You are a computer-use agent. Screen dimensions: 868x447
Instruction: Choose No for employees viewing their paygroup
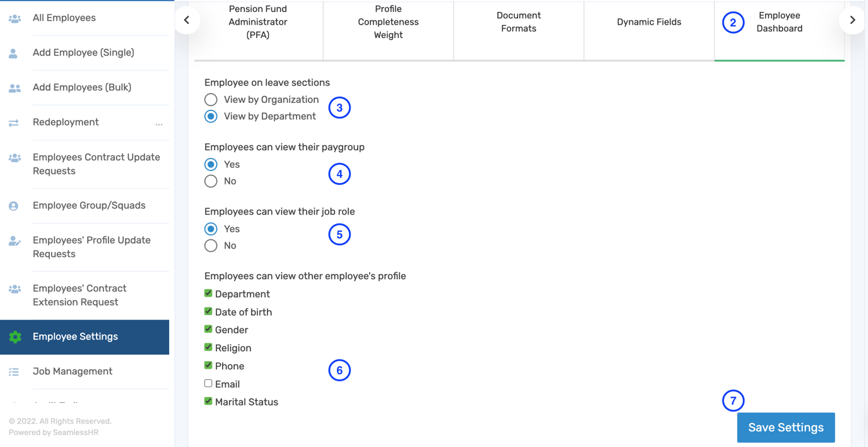211,181
